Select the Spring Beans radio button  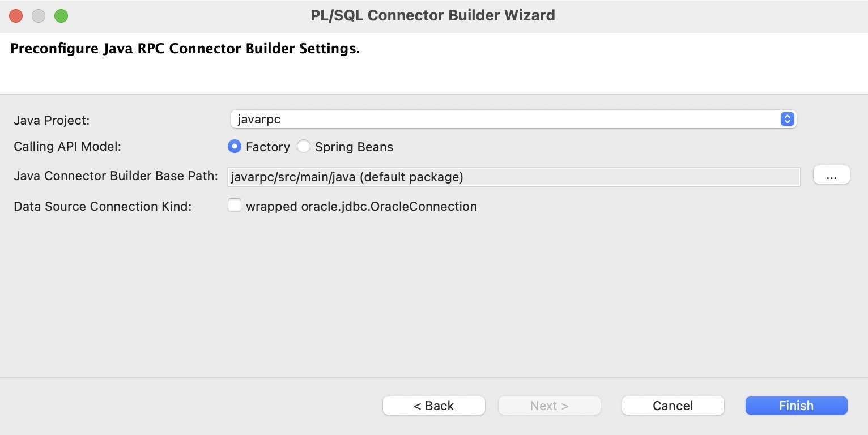[x=304, y=146]
